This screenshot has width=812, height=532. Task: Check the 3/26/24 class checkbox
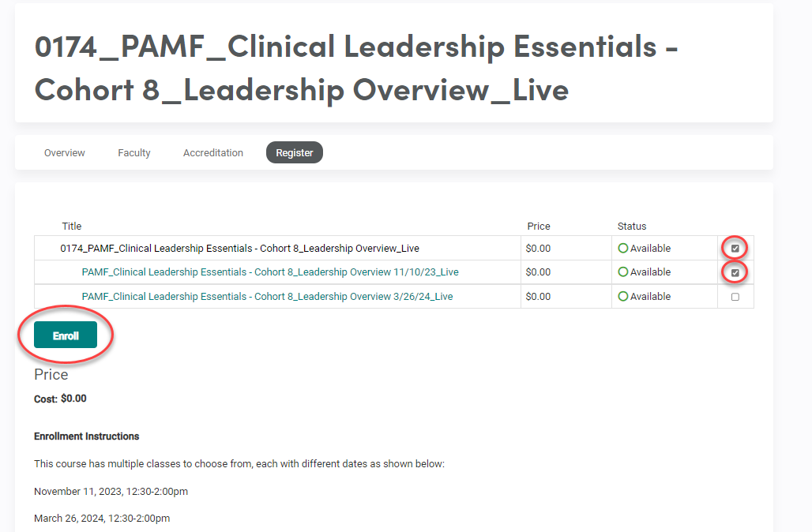pyautogui.click(x=735, y=297)
